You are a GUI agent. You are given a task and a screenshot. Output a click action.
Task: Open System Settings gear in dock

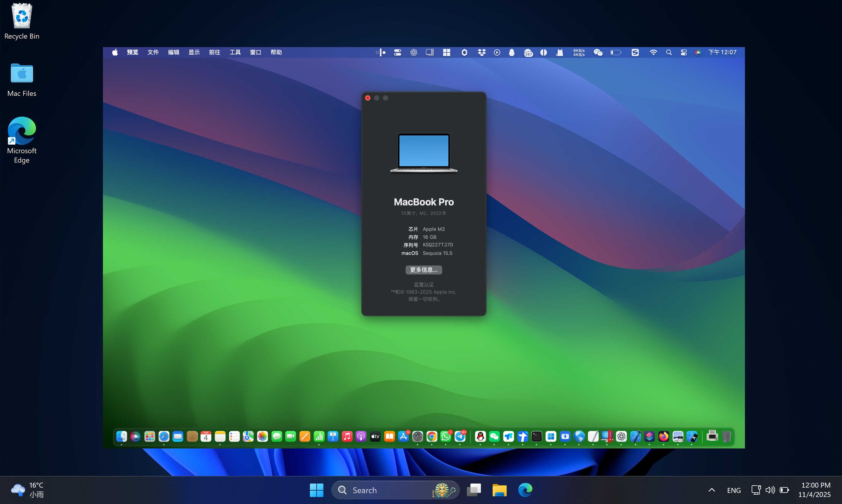[418, 436]
